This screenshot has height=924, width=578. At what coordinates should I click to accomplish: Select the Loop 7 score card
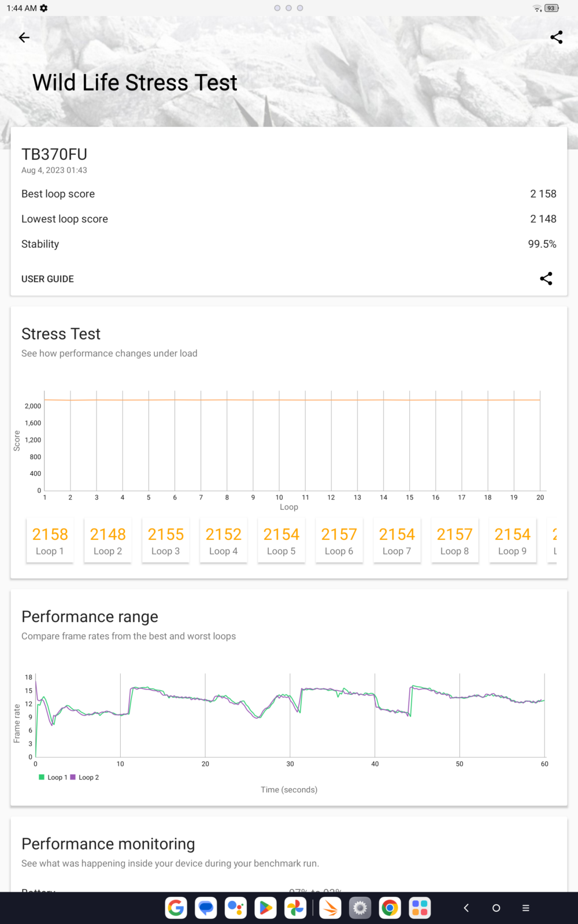[397, 541]
